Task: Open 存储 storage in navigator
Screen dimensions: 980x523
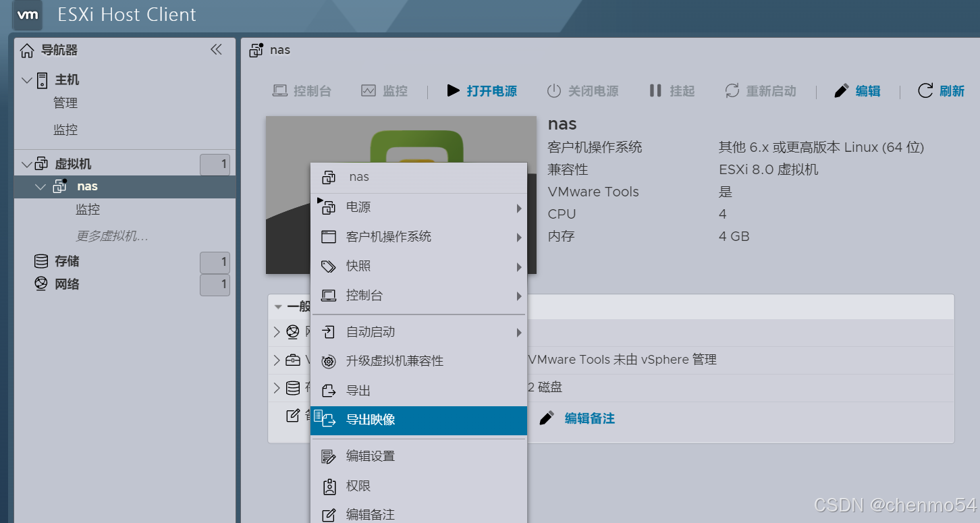Action: (67, 261)
